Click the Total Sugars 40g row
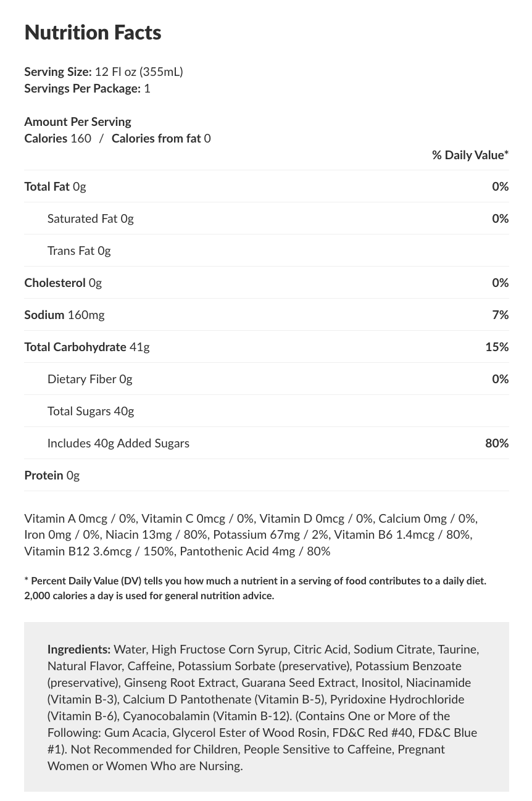Screen dimensions: 532x801 coord(91,411)
